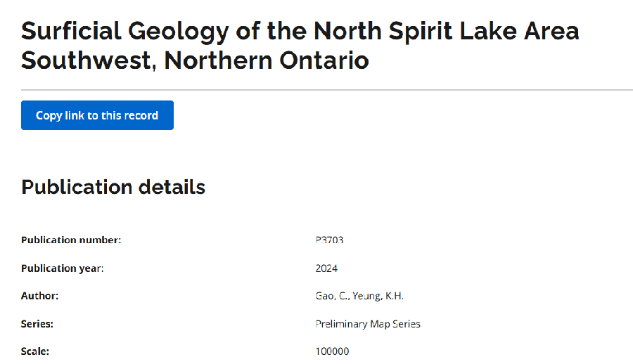Click 'Northern Ontario' in the page title
Viewport: 633px width, 364px height.
click(x=267, y=60)
